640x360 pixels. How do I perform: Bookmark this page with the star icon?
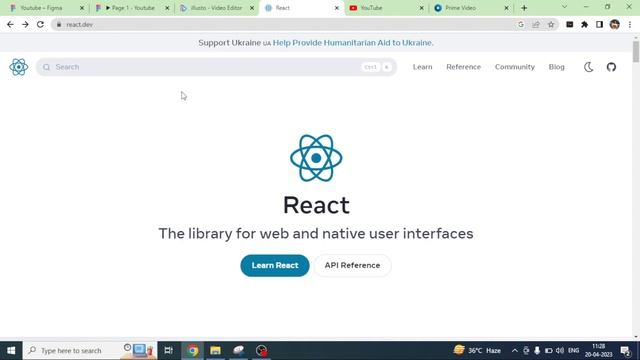(551, 24)
